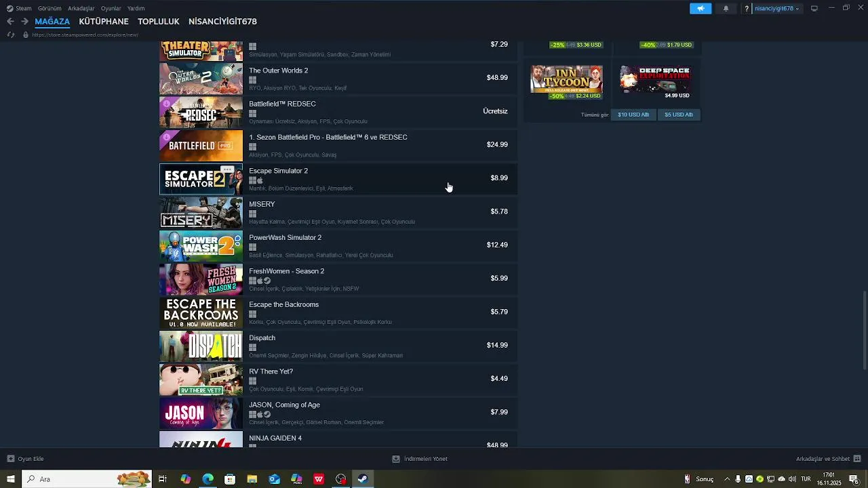Go back with the left arrow

tap(10, 21)
